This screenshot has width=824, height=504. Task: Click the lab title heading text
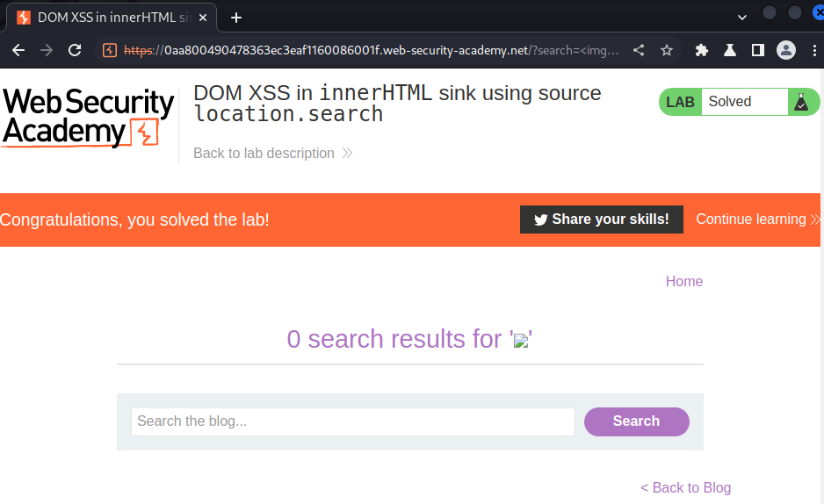397,104
